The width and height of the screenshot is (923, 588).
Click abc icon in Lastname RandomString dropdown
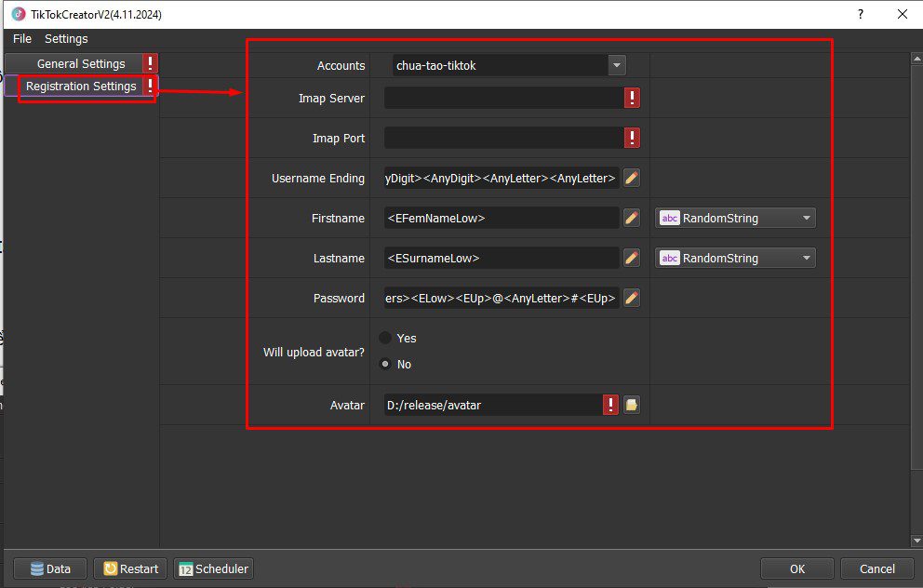pyautogui.click(x=669, y=258)
